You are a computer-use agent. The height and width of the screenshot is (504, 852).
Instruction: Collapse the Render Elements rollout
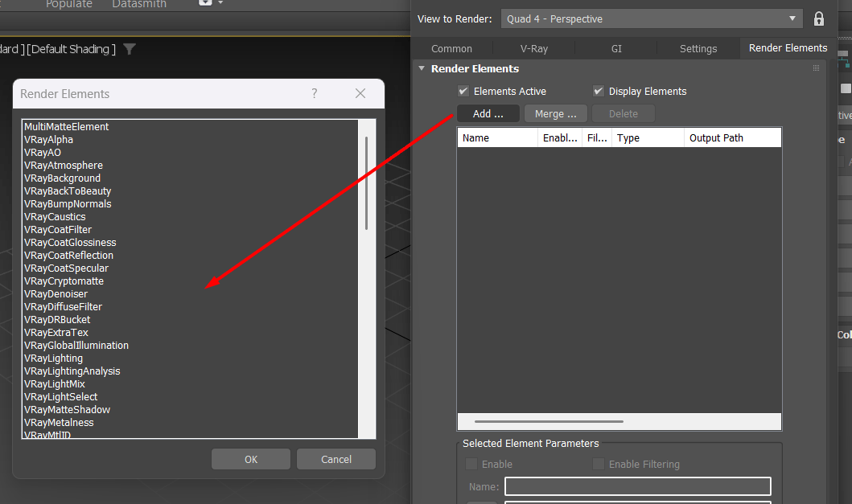coord(421,68)
